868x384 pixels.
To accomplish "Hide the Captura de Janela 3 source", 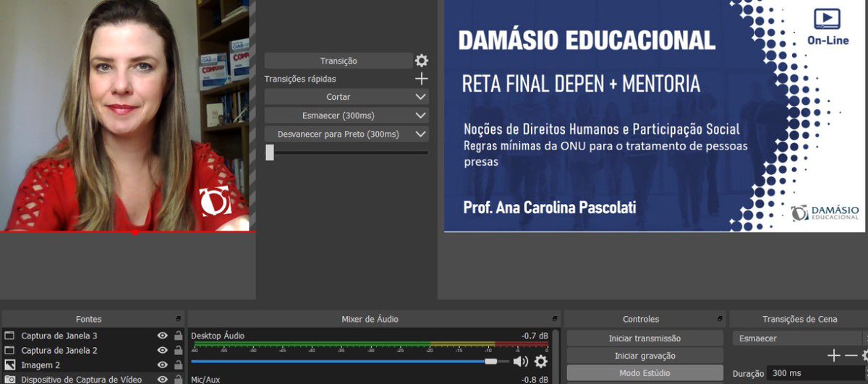I will (x=162, y=336).
